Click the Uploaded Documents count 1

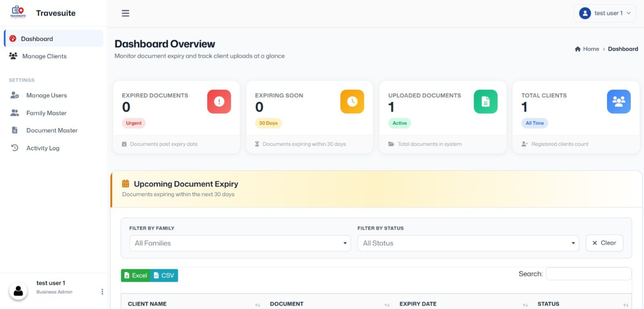point(391,107)
